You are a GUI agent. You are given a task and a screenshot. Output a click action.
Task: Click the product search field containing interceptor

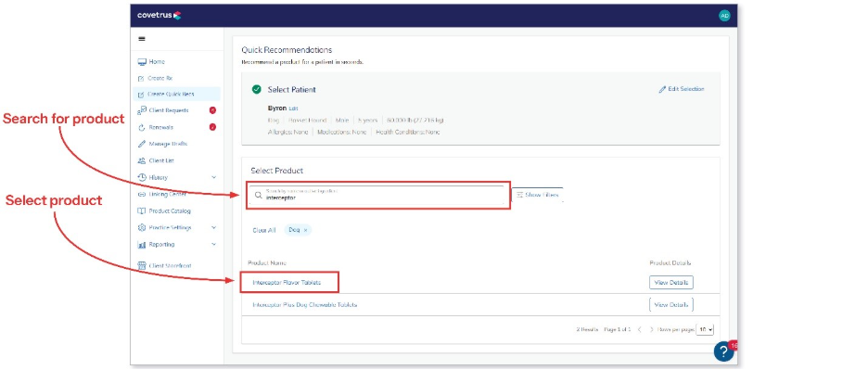coord(378,195)
